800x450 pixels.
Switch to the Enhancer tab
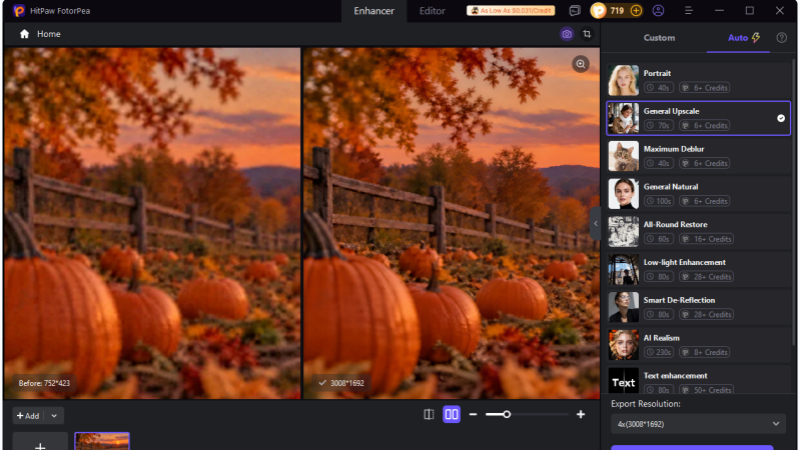tap(374, 11)
